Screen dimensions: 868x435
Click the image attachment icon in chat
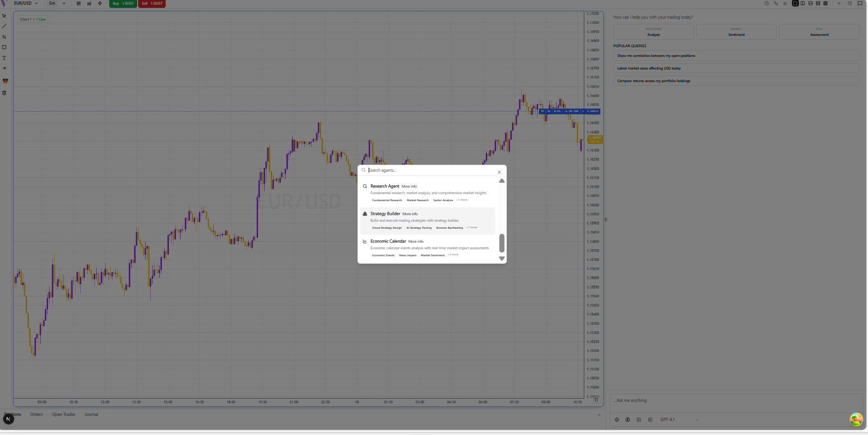pos(639,420)
